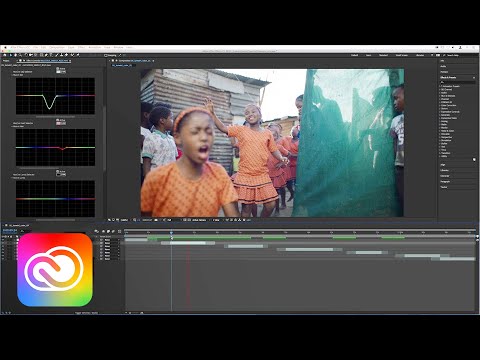Screen dimensions: 480x360
Task: Open the Composition Mini-Flowchart in timeline
Action: 96,231
